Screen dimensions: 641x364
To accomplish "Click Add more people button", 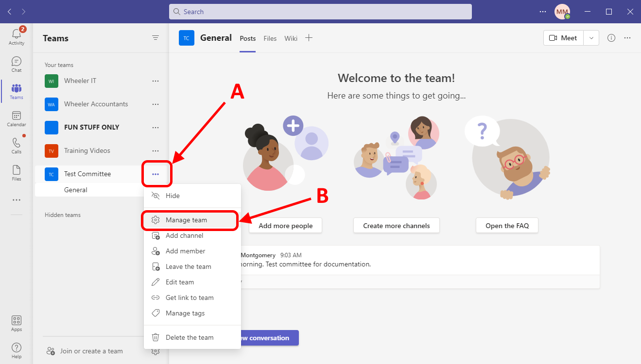I will (x=285, y=226).
